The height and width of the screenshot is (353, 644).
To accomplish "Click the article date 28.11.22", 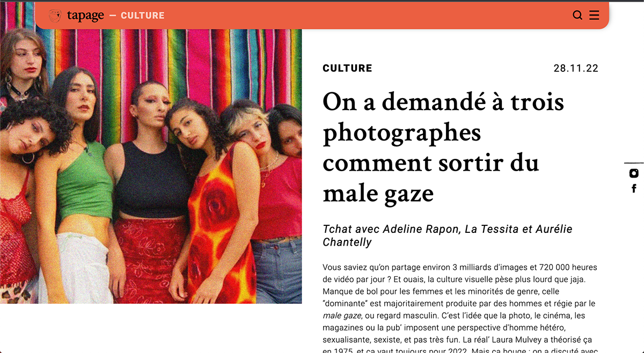I will click(576, 68).
